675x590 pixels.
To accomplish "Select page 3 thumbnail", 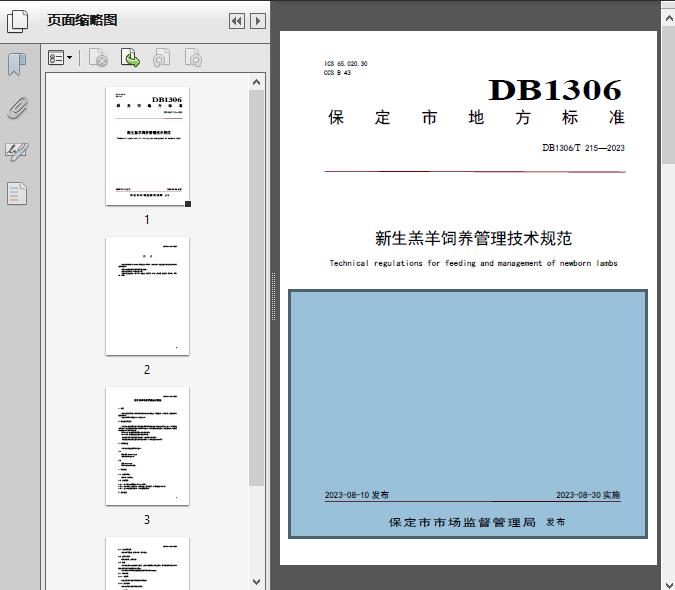I will 147,446.
